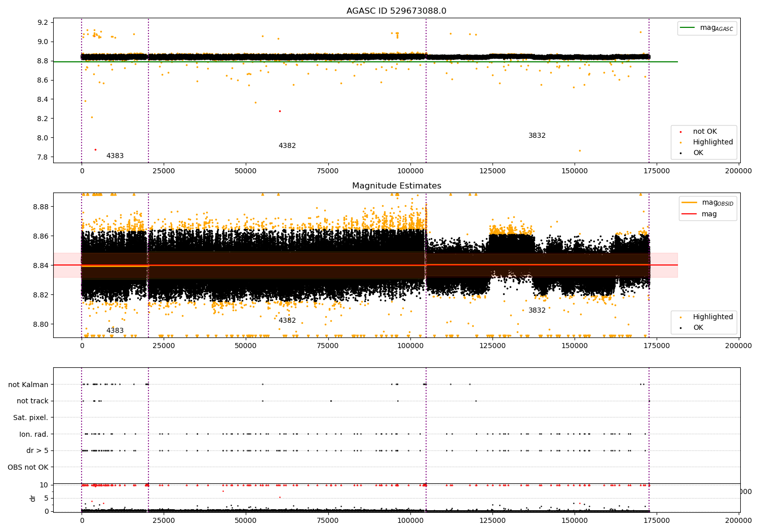This screenshot has height=532, width=760.
Task: Click the 5 tick on the dr axis
Action: [46, 499]
